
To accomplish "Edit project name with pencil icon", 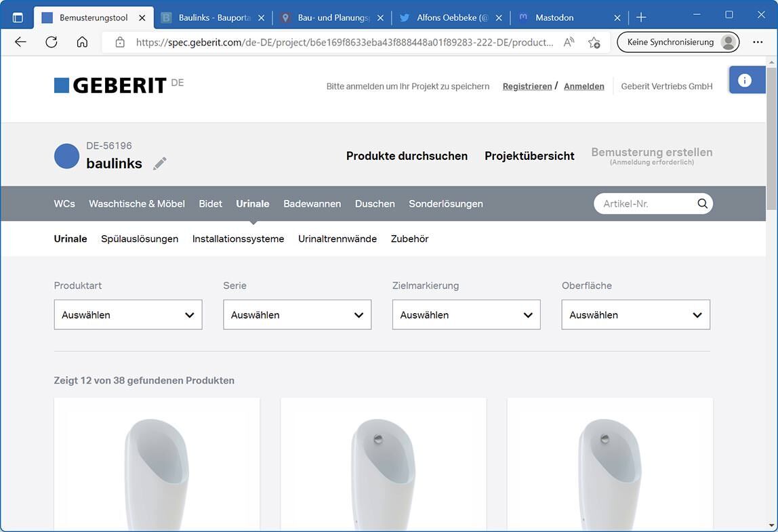I will tap(160, 163).
